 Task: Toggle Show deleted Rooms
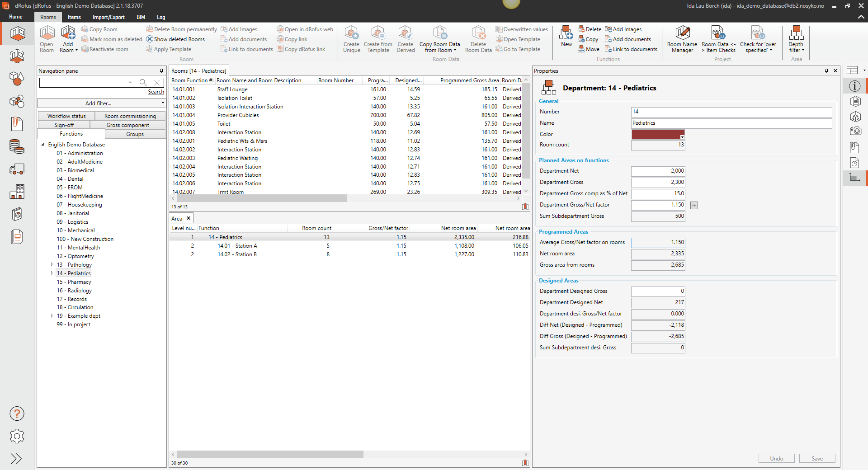pyautogui.click(x=175, y=39)
